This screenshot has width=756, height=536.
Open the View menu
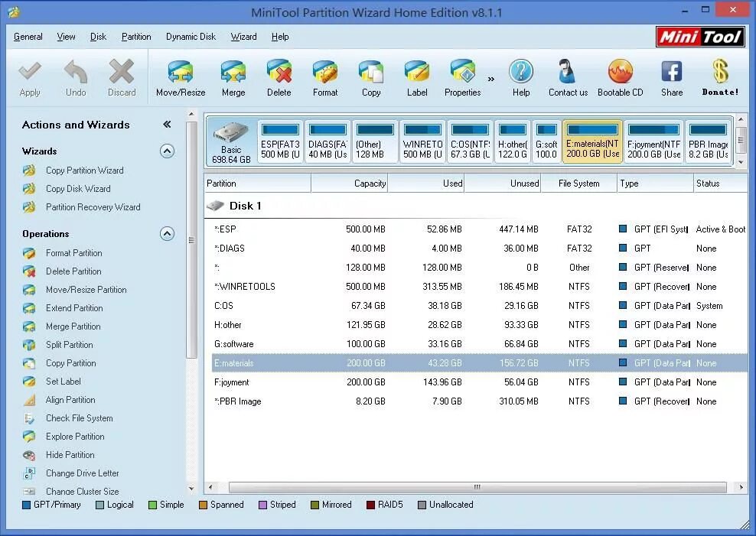[x=66, y=37]
